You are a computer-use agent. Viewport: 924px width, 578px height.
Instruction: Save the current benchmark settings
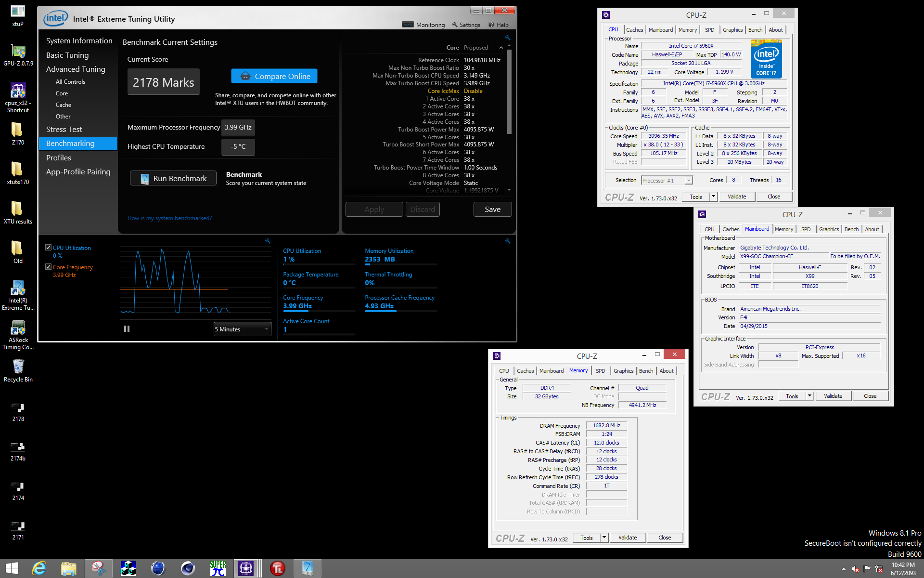(492, 210)
